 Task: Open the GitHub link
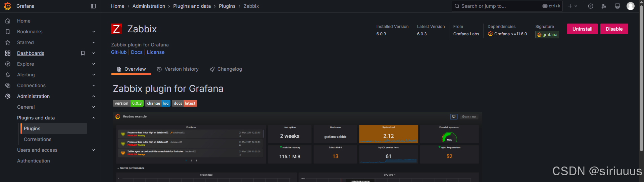[x=119, y=52]
